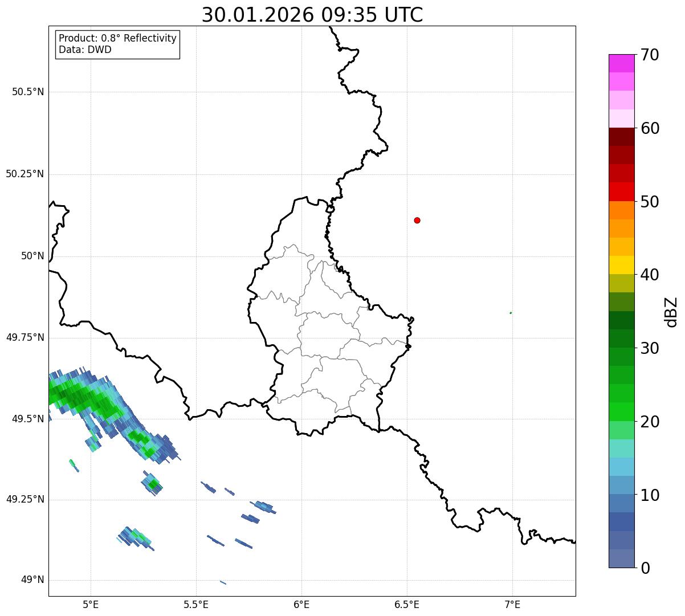Click the 6°E longitude label

(301, 604)
